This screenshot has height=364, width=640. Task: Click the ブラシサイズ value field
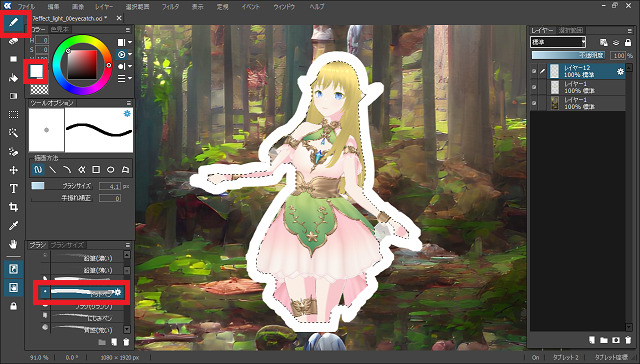coord(110,186)
